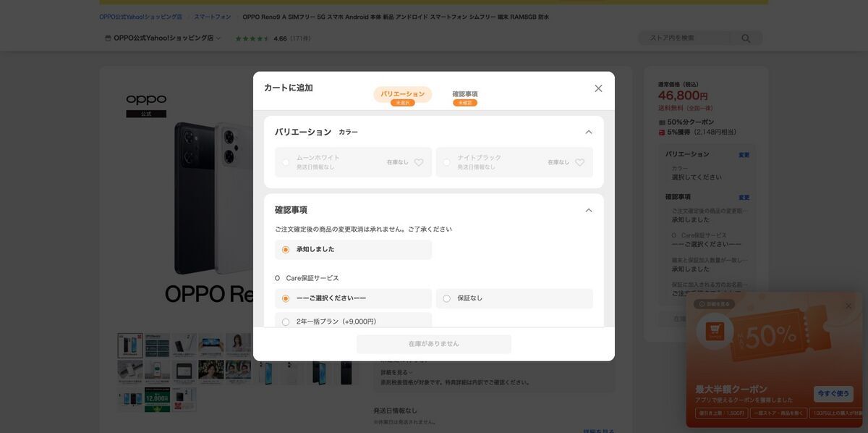868x433 pixels.
Task: Open the OPPO公式Yahoo!ショッピング店 breadcrumb link
Action: (x=140, y=17)
